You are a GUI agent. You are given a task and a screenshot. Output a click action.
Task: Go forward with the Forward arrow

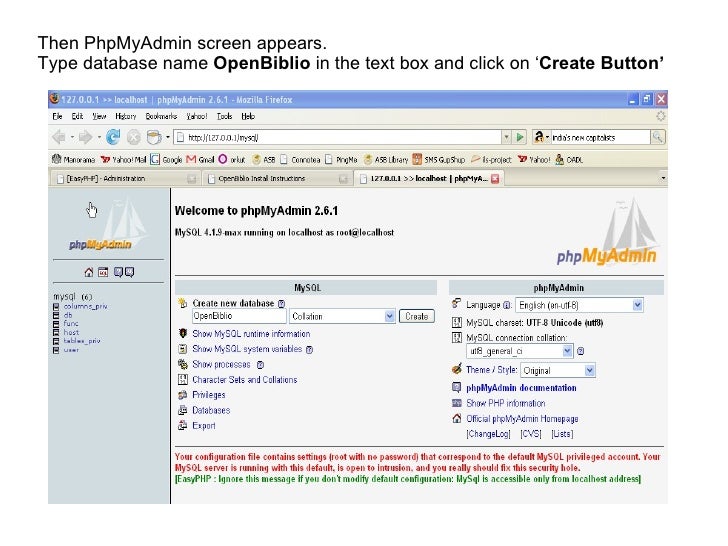click(85, 137)
